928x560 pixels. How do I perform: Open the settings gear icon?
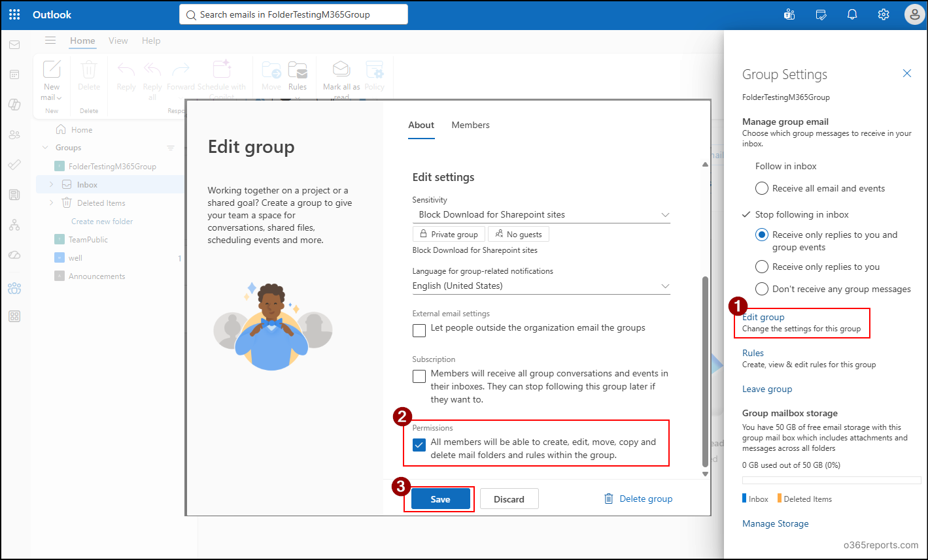(884, 14)
